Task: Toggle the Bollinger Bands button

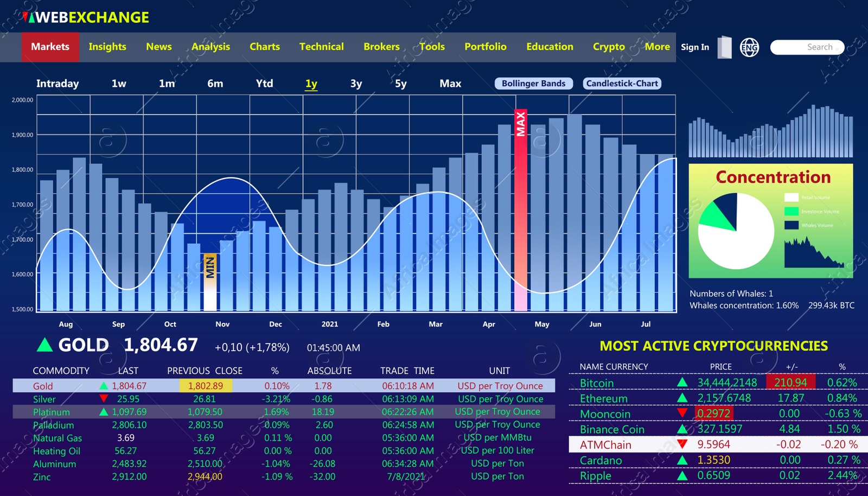Action: click(x=534, y=84)
